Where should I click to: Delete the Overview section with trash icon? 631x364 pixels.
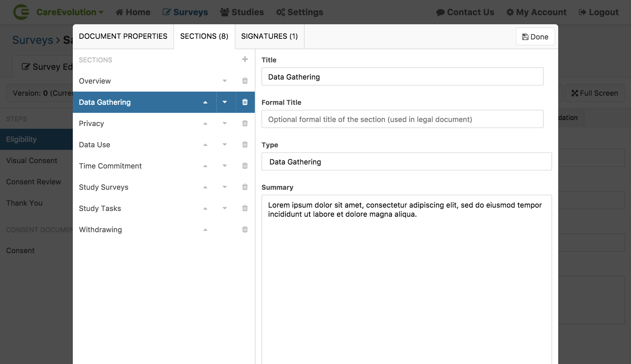click(245, 81)
